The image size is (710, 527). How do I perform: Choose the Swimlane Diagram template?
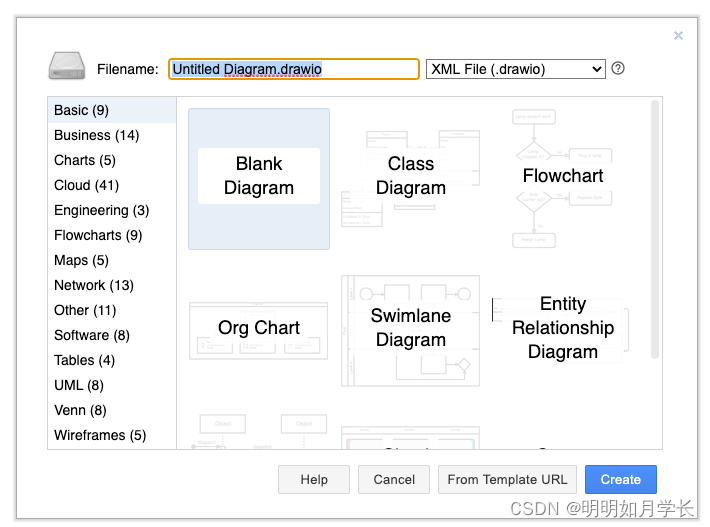point(411,329)
